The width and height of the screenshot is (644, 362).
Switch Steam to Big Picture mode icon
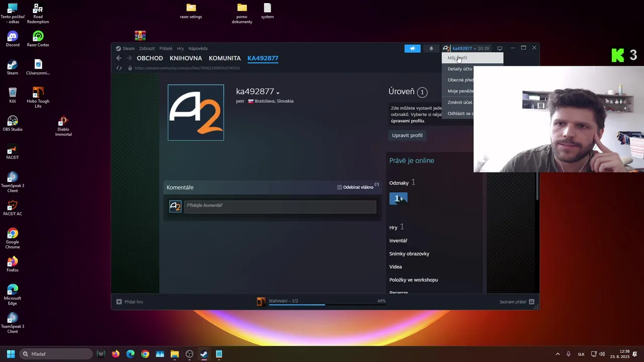(x=500, y=48)
